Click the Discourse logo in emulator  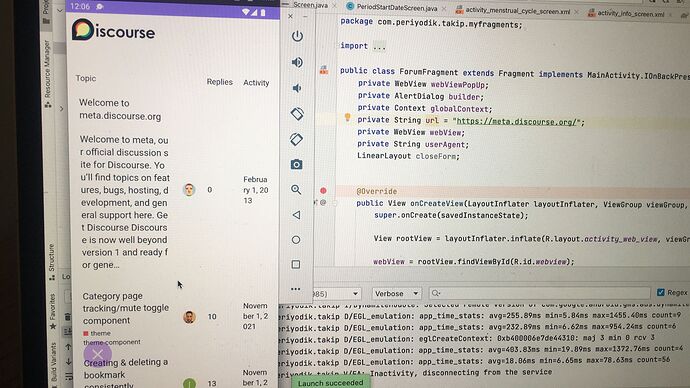(114, 30)
